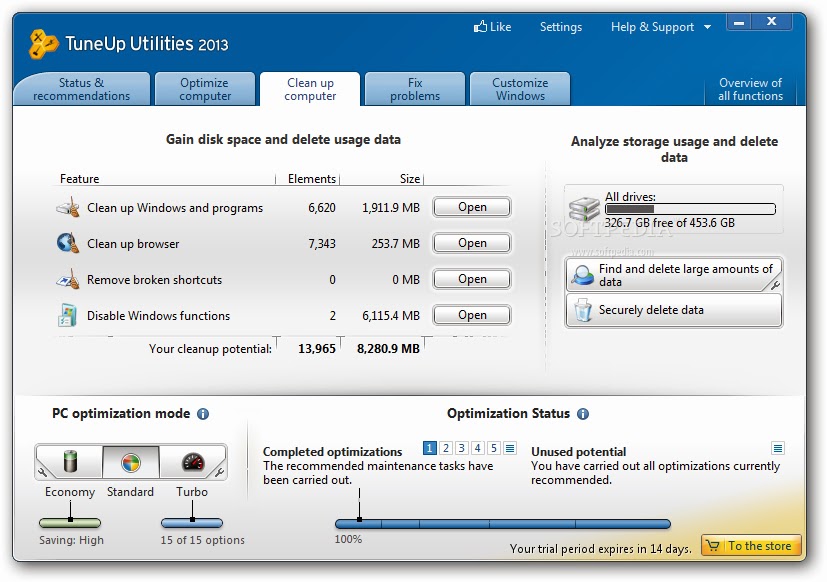Select the Clean up computer tab
This screenshot has width=827, height=582.
click(x=310, y=89)
